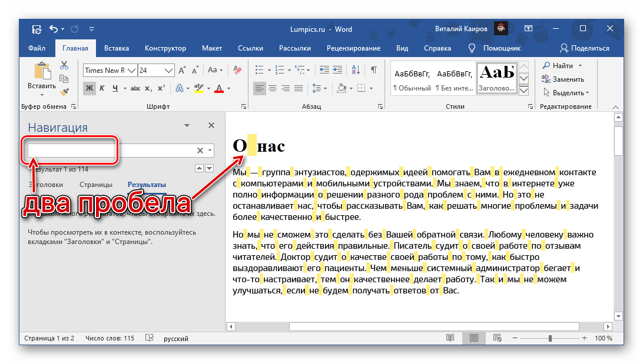This screenshot has height=364, width=643.
Task: Select the Заголово... heading style
Action: coord(496,78)
